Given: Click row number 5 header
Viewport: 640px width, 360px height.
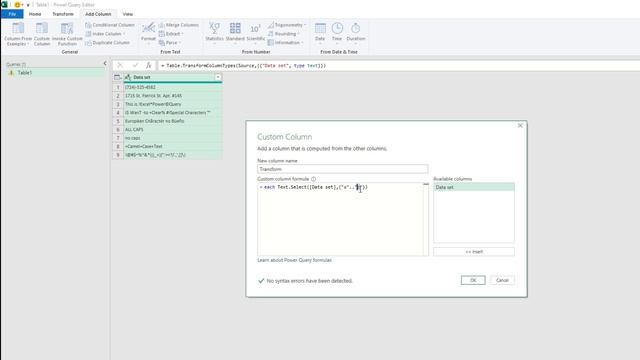Looking at the screenshot, I should pos(118,121).
